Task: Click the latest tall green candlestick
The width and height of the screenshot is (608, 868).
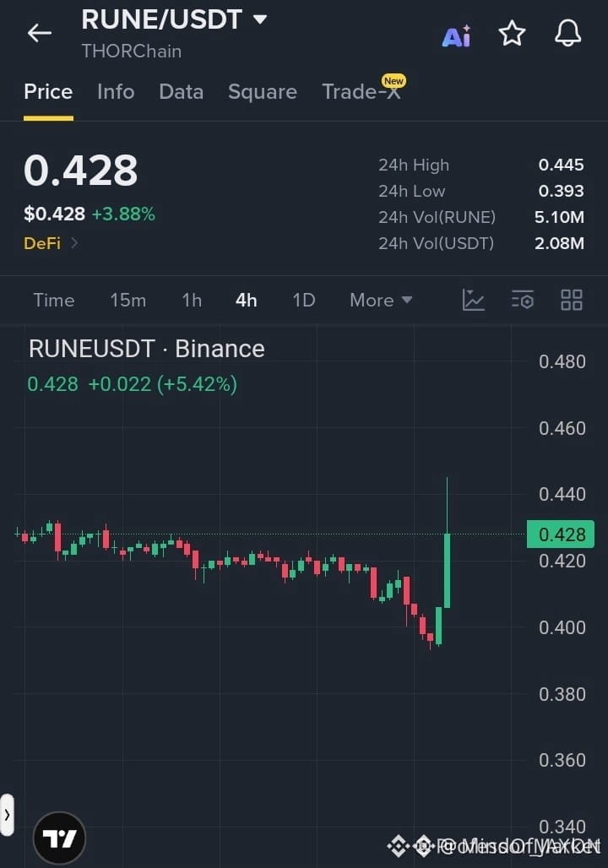Action: point(447,570)
